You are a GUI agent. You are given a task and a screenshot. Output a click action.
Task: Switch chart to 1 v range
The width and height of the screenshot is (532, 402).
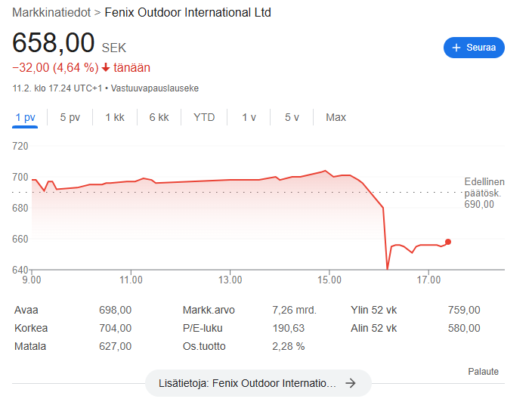tap(249, 117)
